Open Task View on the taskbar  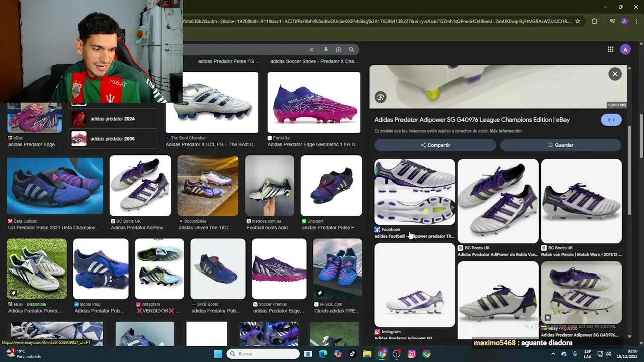click(x=308, y=354)
